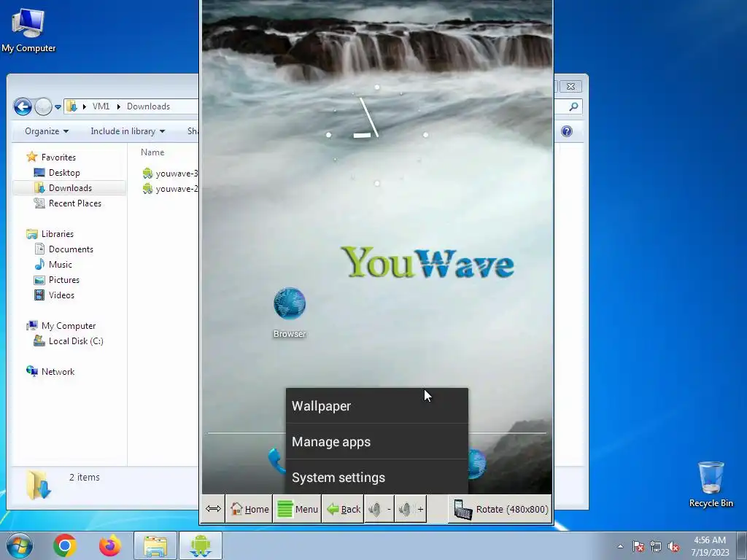This screenshot has width=747, height=560.
Task: Select Recent Places under Favorites
Action: 75,203
